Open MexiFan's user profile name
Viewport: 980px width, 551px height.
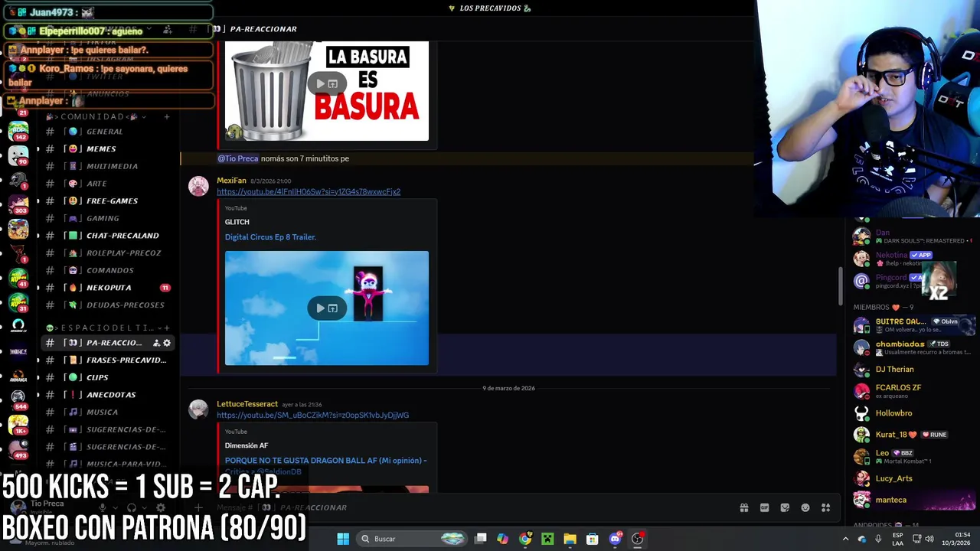pyautogui.click(x=231, y=181)
